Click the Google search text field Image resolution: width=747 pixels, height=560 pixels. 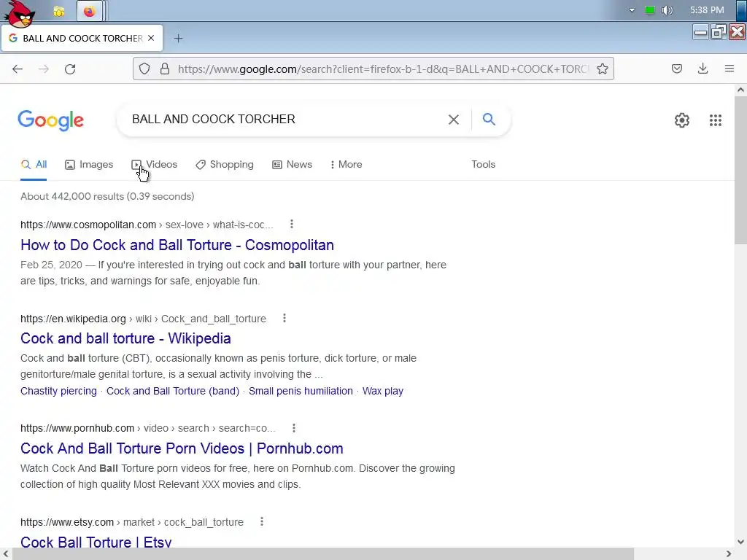click(x=286, y=119)
